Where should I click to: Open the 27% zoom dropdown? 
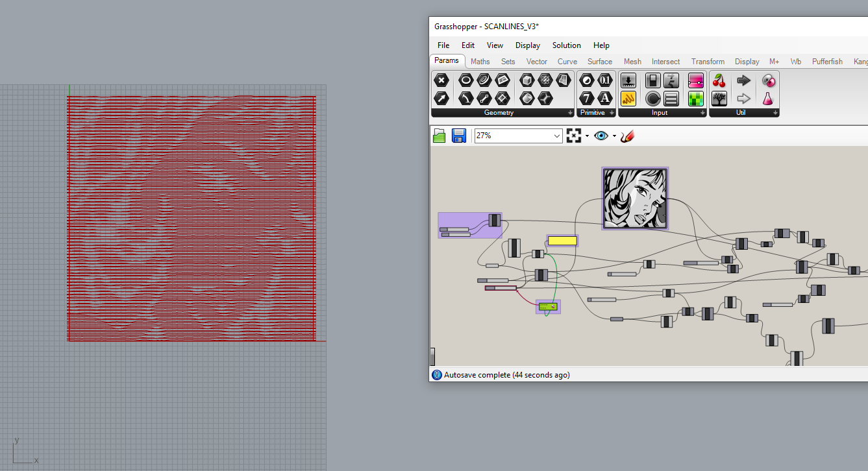556,136
